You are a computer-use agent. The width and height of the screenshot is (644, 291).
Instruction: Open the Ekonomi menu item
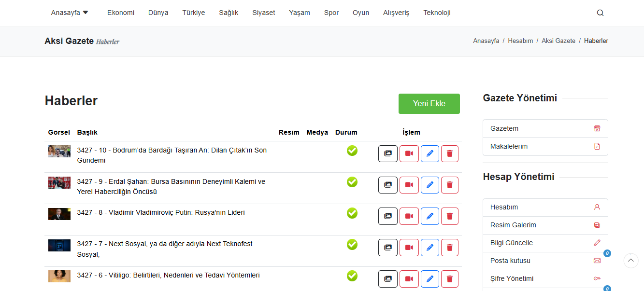click(x=121, y=13)
